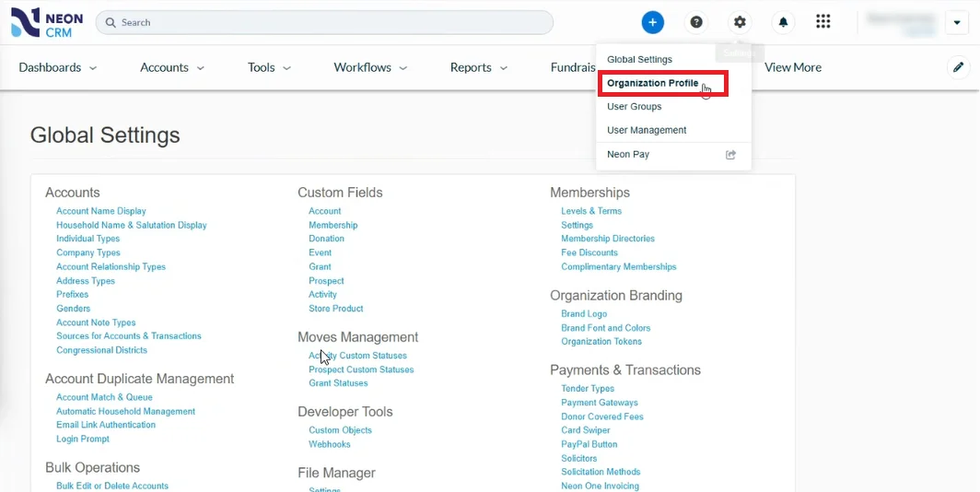The height and width of the screenshot is (492, 980).
Task: Click the blue plus quick-add icon
Action: 652,22
